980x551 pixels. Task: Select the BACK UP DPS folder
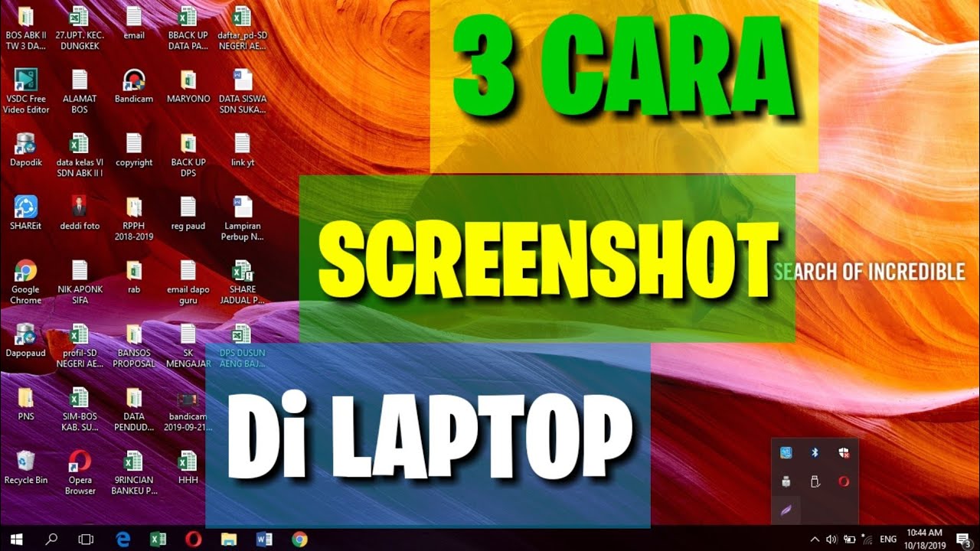tap(188, 155)
